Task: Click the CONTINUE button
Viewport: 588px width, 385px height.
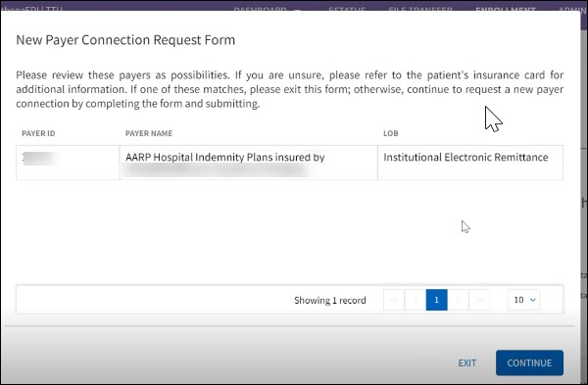Action: (x=529, y=362)
